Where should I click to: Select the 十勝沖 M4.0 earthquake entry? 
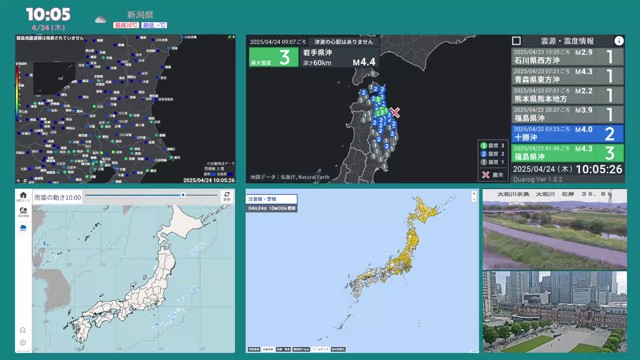click(567, 134)
